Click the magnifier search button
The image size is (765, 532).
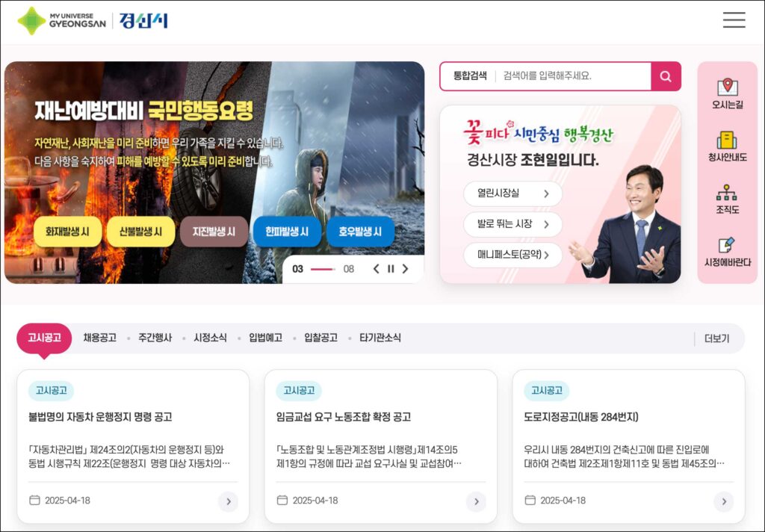666,76
